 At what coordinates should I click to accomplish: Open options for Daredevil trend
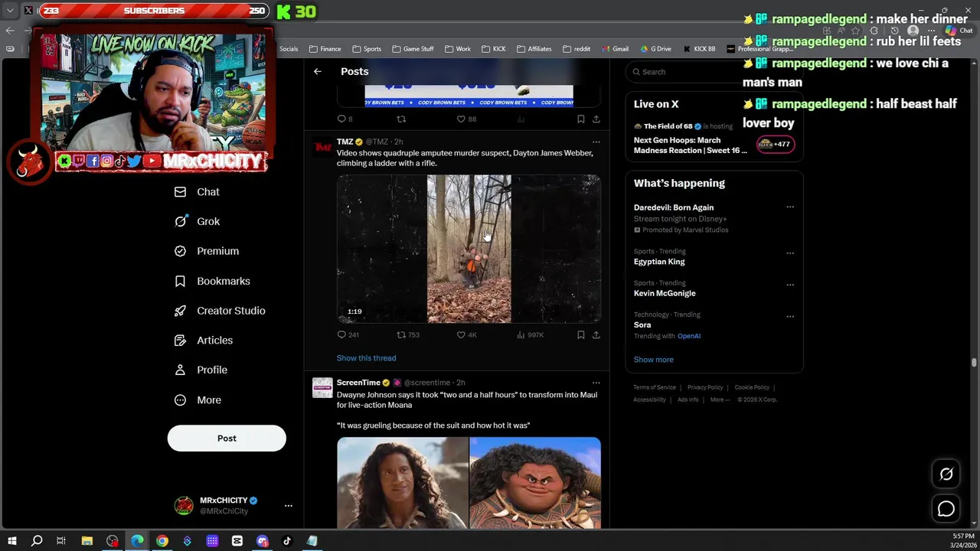[x=790, y=207]
